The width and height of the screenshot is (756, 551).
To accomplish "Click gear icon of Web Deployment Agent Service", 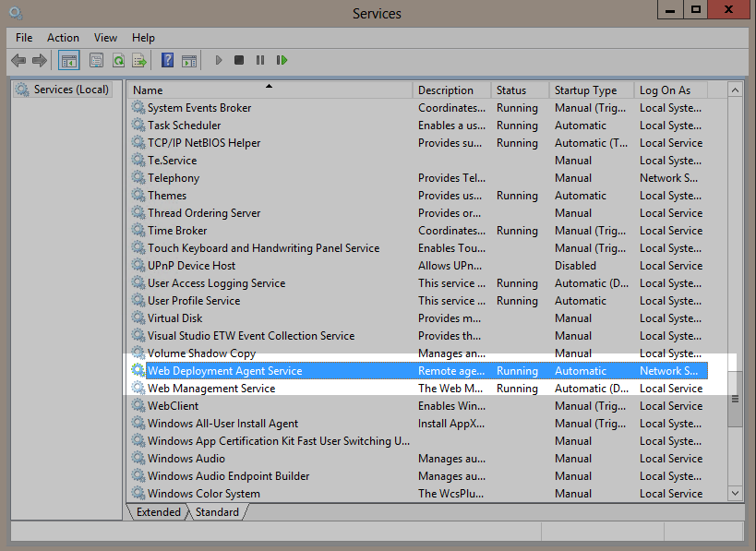I will point(138,370).
